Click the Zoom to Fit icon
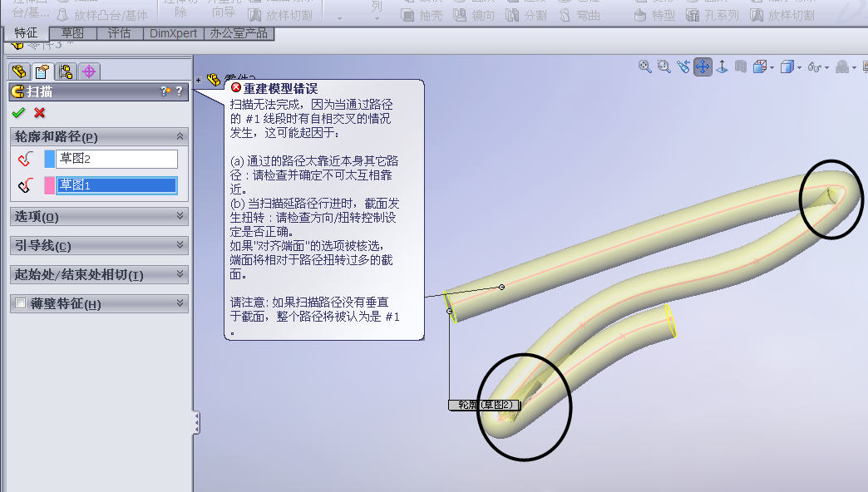 tap(645, 67)
